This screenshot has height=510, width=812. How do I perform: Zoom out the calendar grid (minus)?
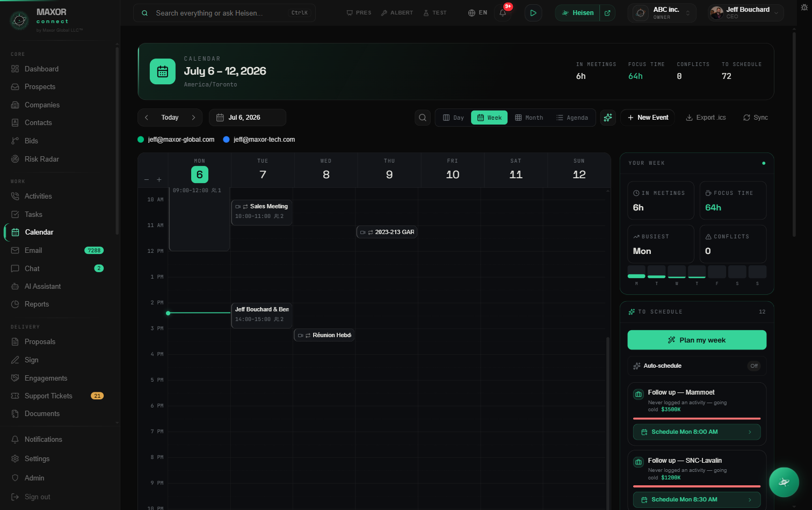point(147,180)
